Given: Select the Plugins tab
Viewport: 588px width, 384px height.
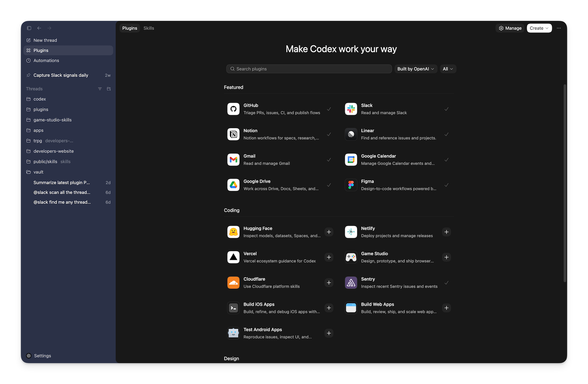Looking at the screenshot, I should (x=130, y=28).
